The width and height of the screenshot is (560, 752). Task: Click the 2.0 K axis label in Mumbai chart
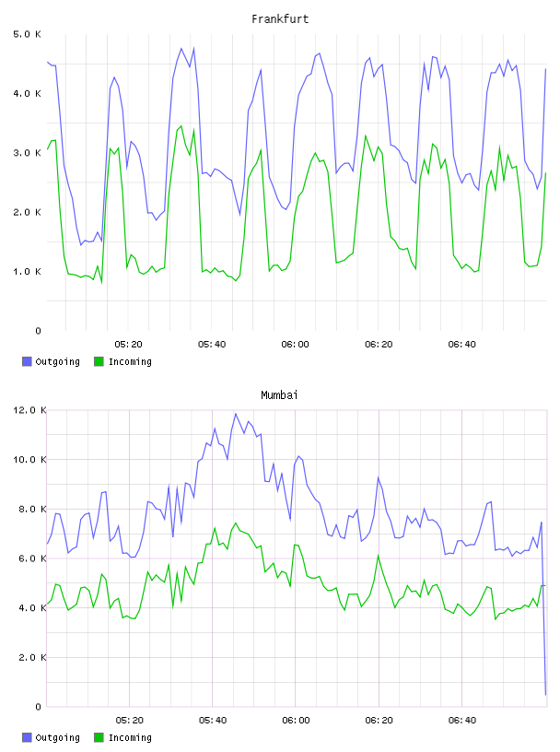click(32, 657)
